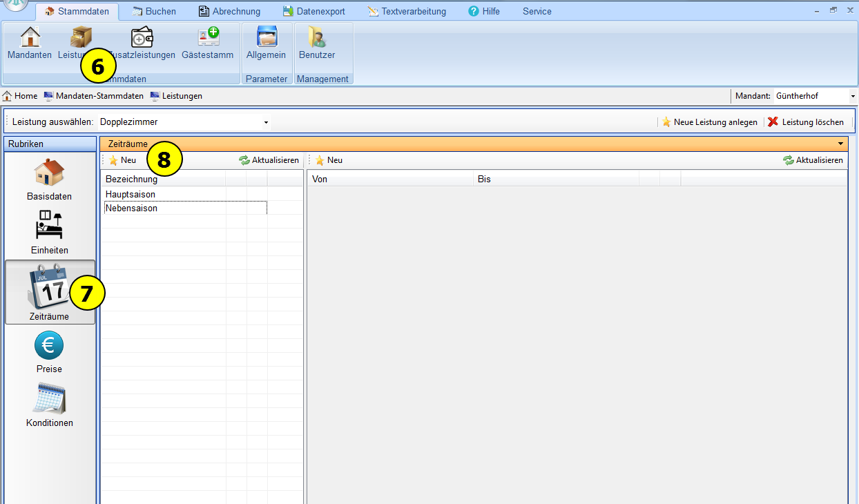
Task: Select the Hauptsaison row
Action: coord(131,195)
